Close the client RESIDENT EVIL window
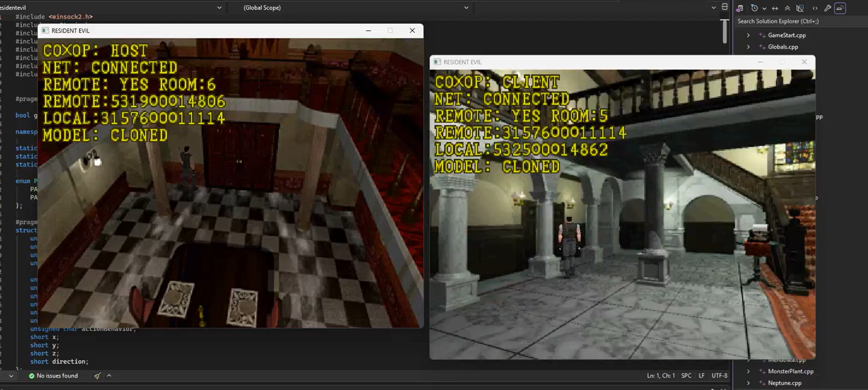The width and height of the screenshot is (868, 390). click(x=804, y=62)
